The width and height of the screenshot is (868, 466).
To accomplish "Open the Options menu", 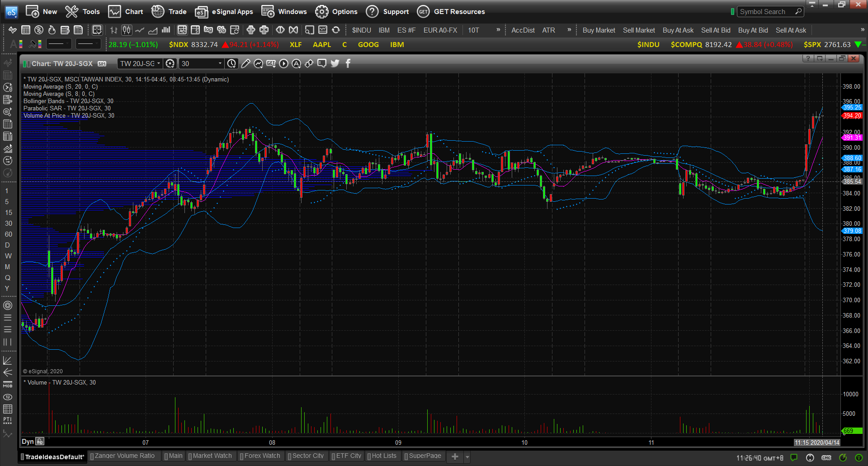I will 336,12.
